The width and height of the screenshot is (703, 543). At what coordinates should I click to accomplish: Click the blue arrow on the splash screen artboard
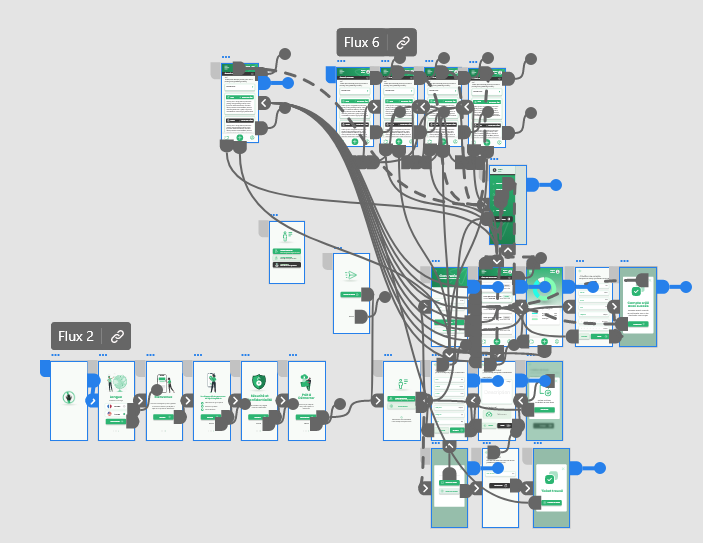coord(91,401)
